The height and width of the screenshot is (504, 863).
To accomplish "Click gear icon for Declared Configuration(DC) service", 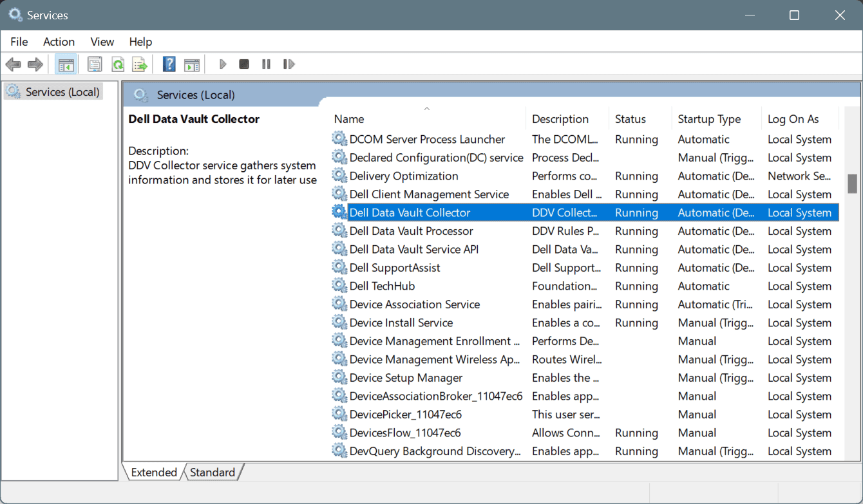I will pos(339,158).
